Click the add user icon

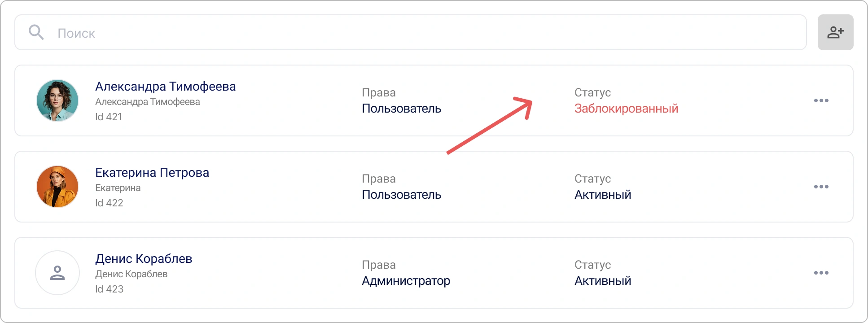point(835,32)
